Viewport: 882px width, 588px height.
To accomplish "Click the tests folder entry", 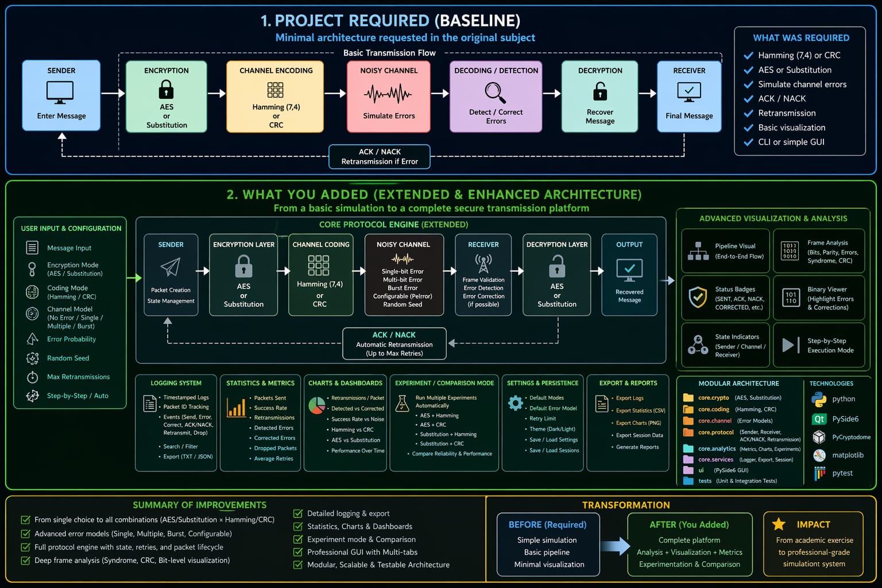I will [730, 481].
